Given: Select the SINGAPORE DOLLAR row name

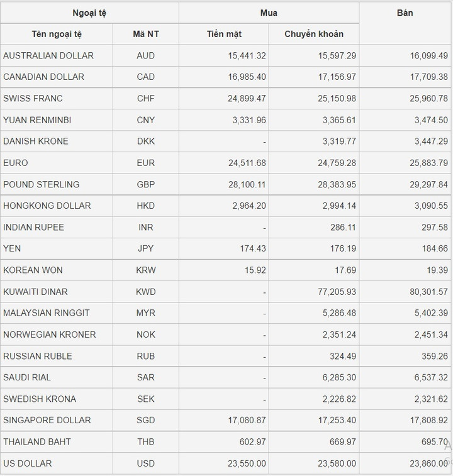Looking at the screenshot, I should click(x=47, y=420).
